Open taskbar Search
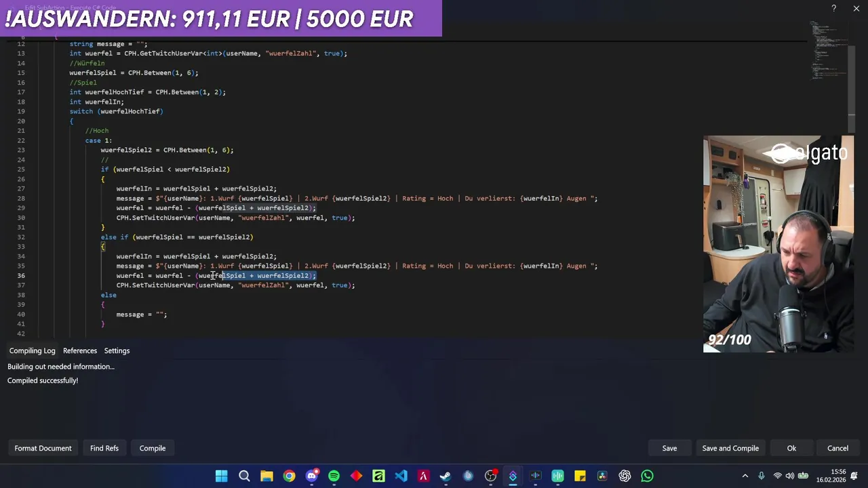The width and height of the screenshot is (868, 488). coord(244,476)
